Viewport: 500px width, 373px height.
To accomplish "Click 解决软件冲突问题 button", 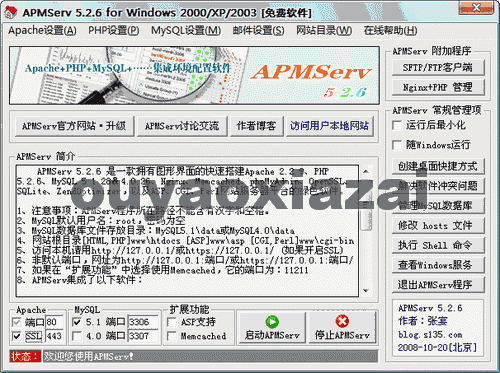I will coord(438,186).
